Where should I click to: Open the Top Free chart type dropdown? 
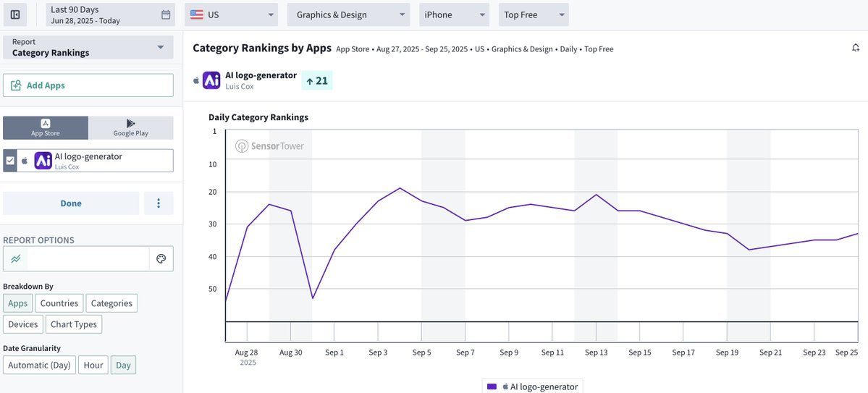pos(534,14)
